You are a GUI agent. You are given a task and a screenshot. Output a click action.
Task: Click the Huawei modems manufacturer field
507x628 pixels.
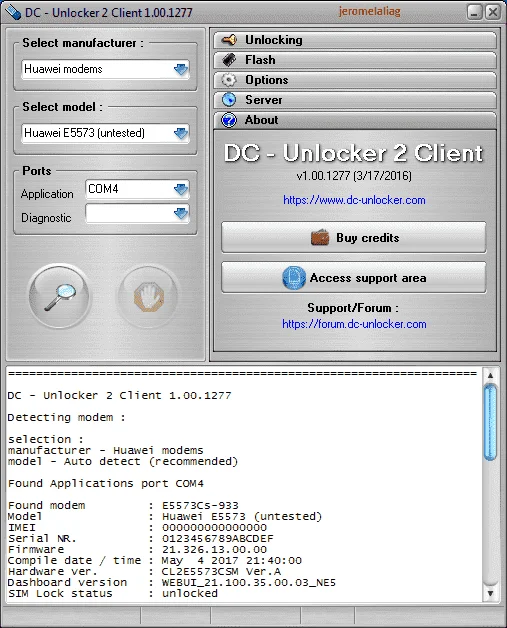coord(106,69)
